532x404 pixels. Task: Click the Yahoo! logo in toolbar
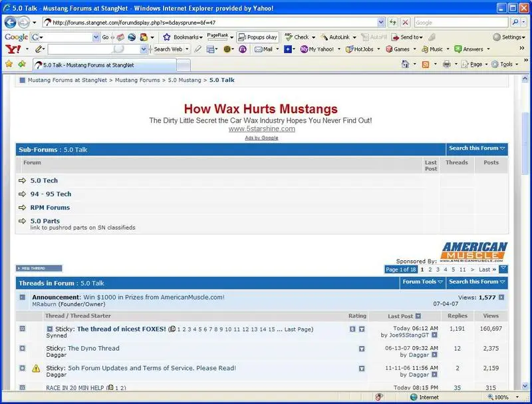pos(13,49)
